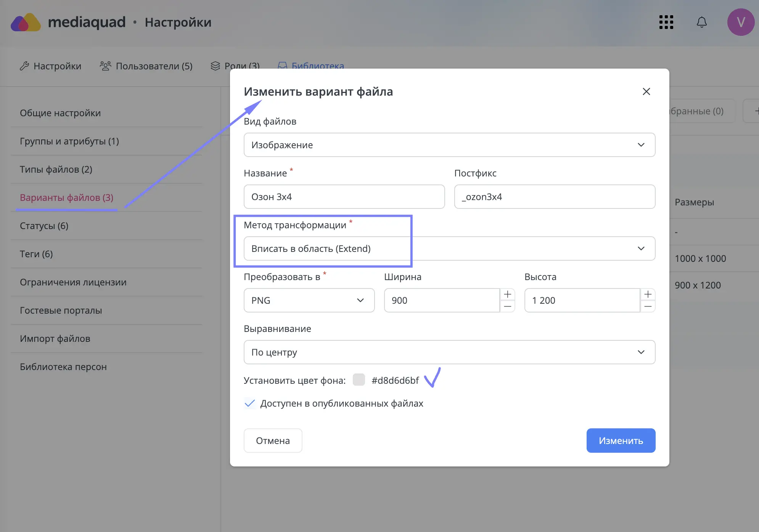Decrease the Высота value with minus
This screenshot has width=759, height=532.
click(648, 306)
